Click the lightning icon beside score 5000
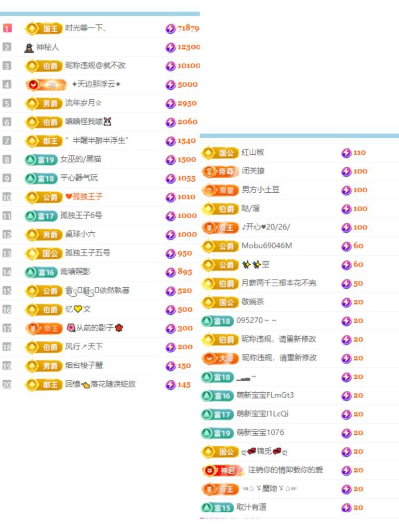Image resolution: width=399 pixels, height=532 pixels. pyautogui.click(x=170, y=85)
